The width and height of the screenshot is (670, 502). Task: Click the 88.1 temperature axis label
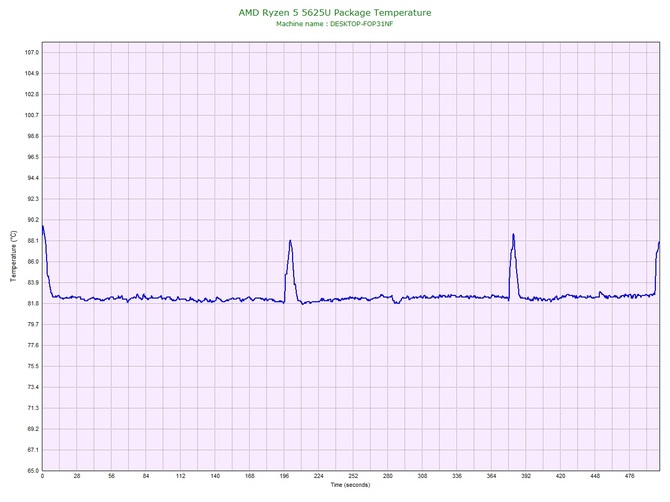tap(32, 241)
